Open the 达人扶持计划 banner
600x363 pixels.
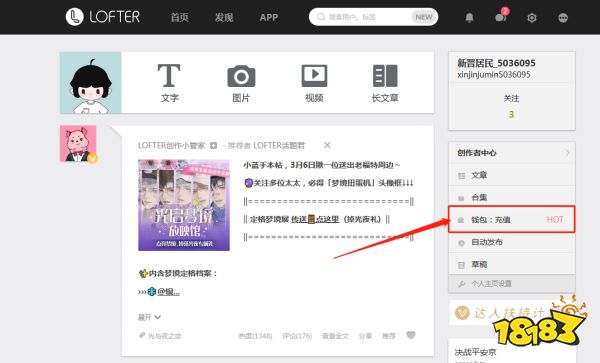tap(512, 313)
